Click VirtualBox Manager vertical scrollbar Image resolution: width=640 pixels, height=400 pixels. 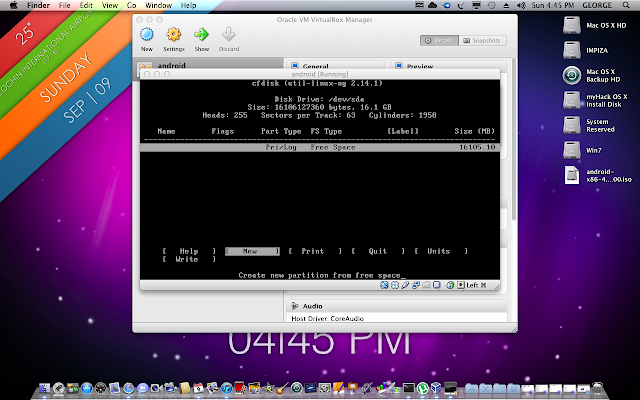[514, 139]
